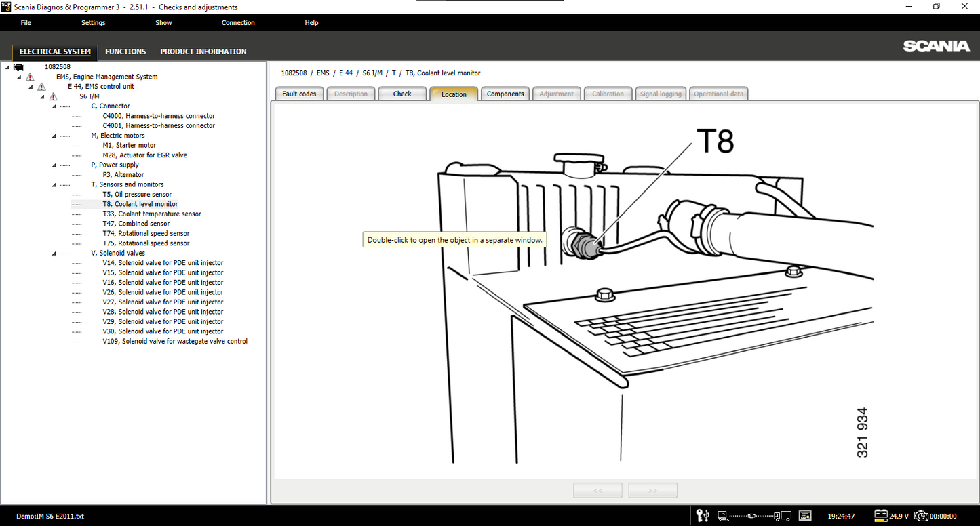Click the laptop-to-truck connection status icon
This screenshot has width=980, height=526.
(754, 516)
